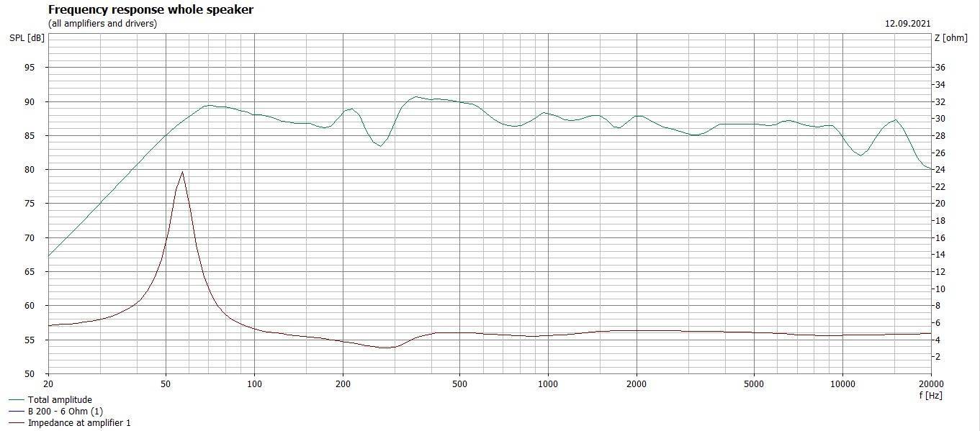The height and width of the screenshot is (431, 980).
Task: Click the dark red swatch beside Impedance
Action: 17,423
